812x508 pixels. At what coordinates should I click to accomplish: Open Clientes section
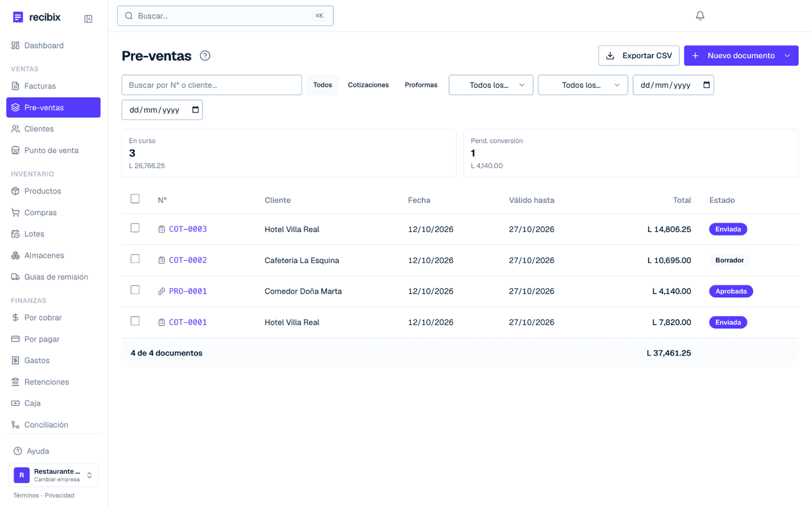pyautogui.click(x=54, y=129)
